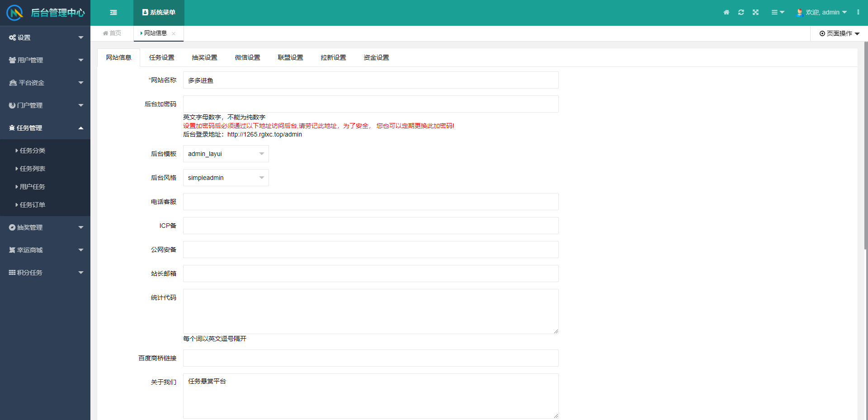
Task: Click the refresh icon in the header
Action: pyautogui.click(x=741, y=12)
